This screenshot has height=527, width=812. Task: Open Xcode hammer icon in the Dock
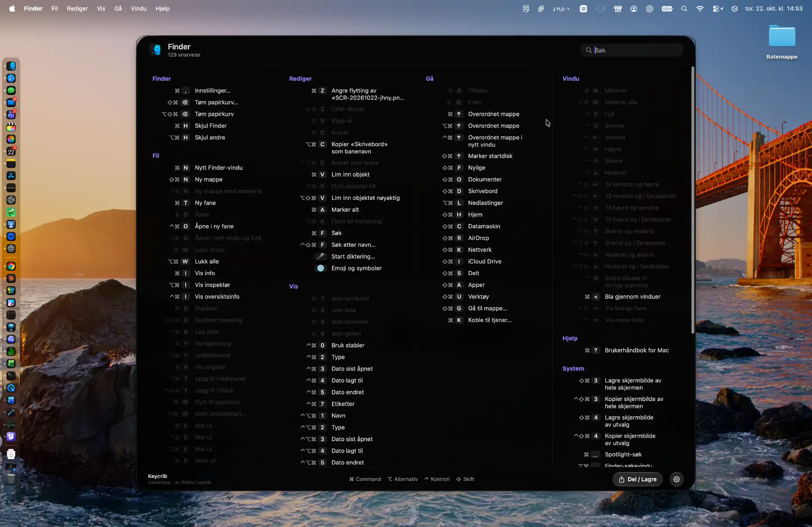(x=11, y=412)
